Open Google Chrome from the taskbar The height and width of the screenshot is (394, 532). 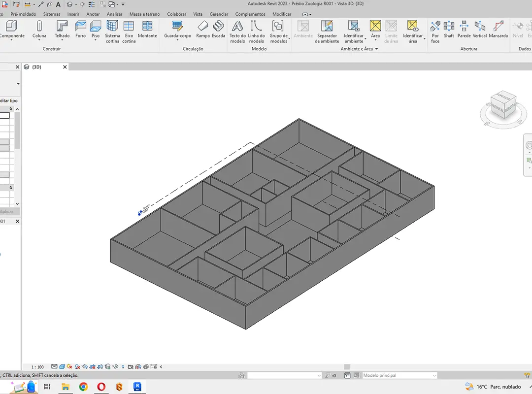(x=83, y=387)
